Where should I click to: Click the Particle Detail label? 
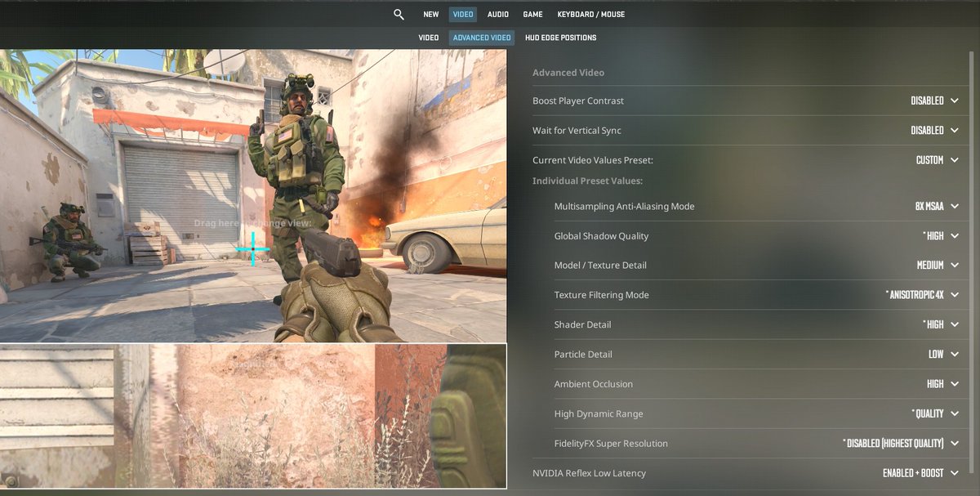[x=583, y=355]
